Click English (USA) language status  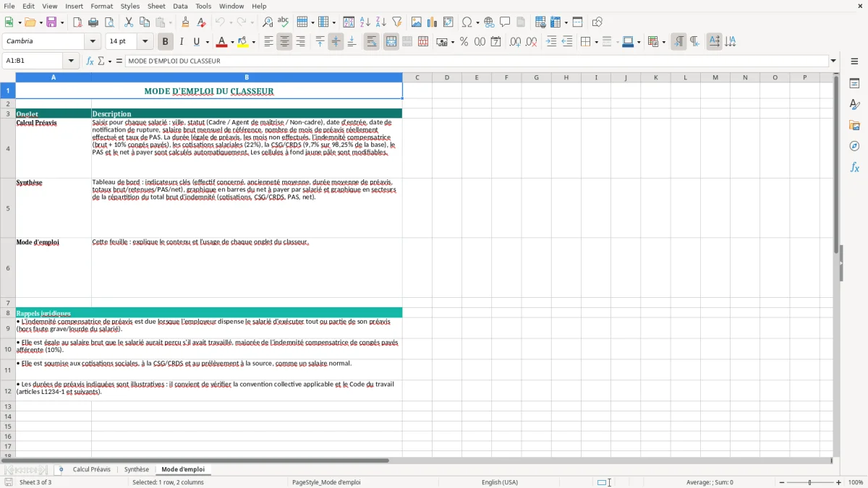point(500,482)
